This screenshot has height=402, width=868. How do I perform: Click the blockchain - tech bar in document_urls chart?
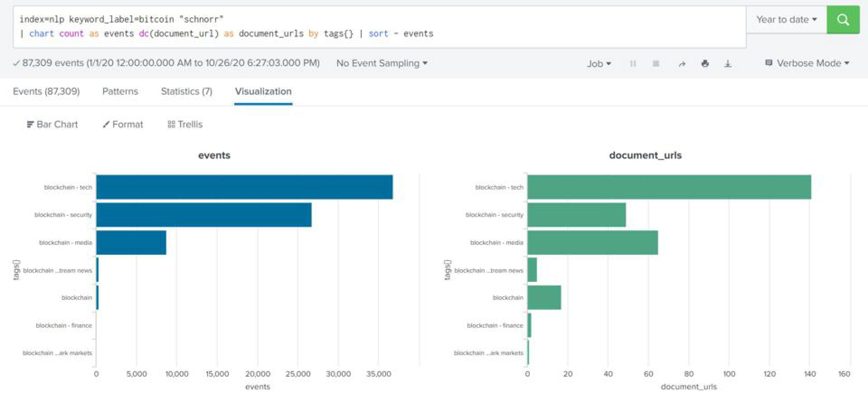click(x=669, y=187)
